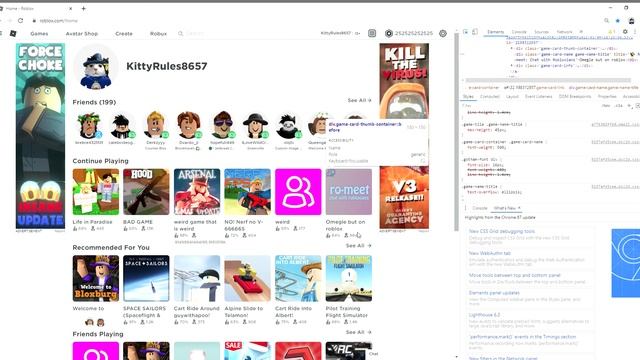Screen dimensions: 640x360
Task: Select the Event Listeners sub-tab
Action: click(538, 97)
